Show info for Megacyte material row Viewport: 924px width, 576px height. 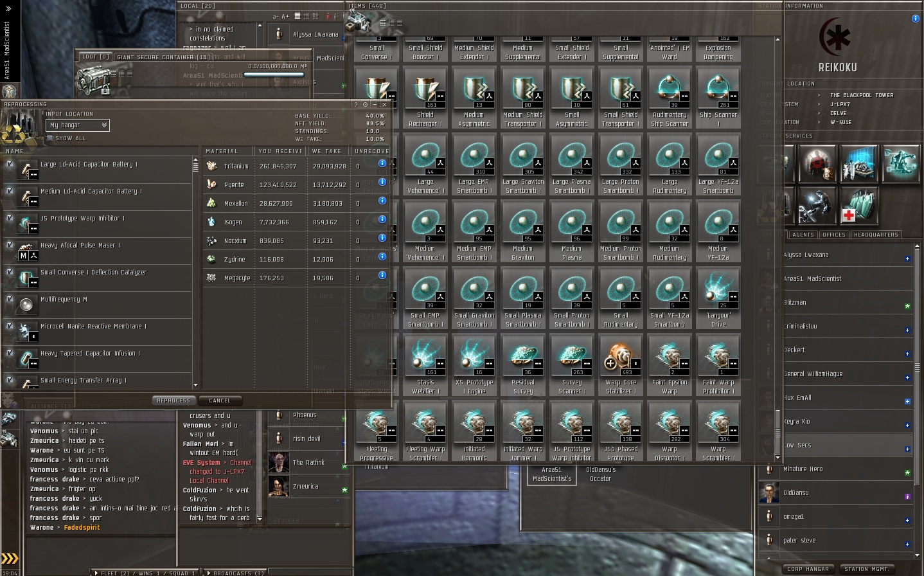pyautogui.click(x=382, y=275)
